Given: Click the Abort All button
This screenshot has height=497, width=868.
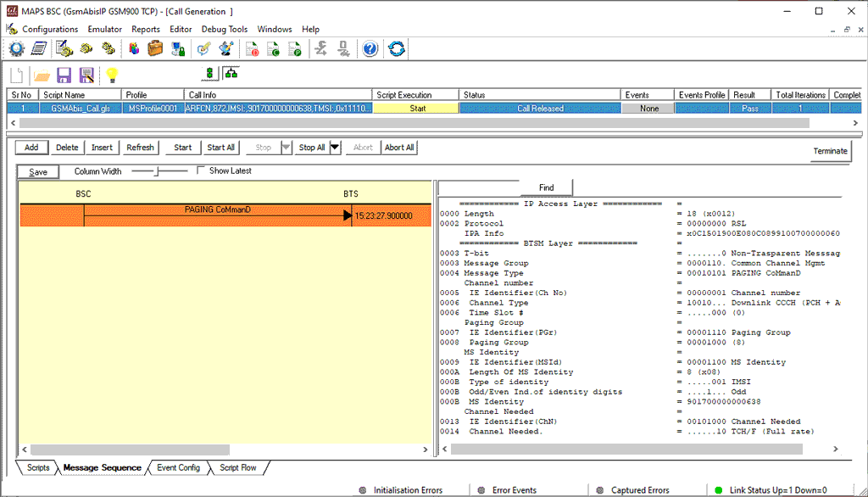Looking at the screenshot, I should coord(399,148).
